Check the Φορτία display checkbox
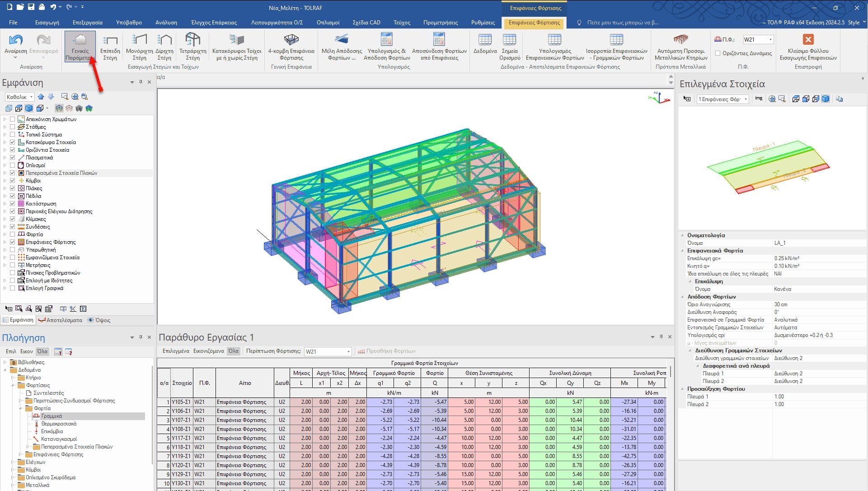Viewport: 868px width, 491px height. [x=13, y=234]
